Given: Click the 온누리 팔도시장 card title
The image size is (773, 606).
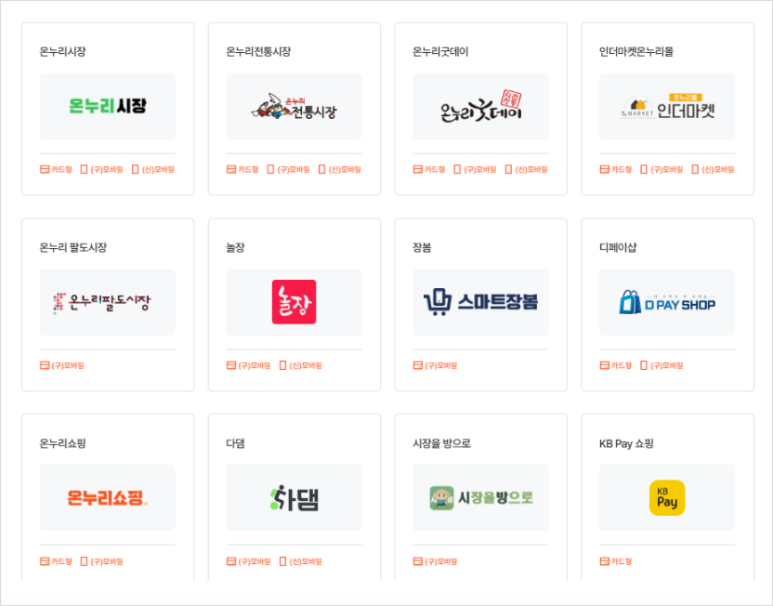Looking at the screenshot, I should coord(73,248).
